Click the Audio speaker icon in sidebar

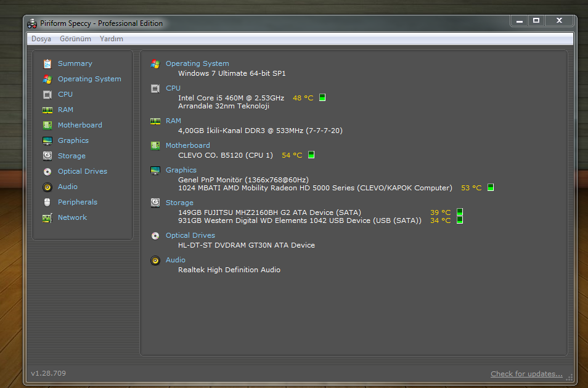point(47,187)
